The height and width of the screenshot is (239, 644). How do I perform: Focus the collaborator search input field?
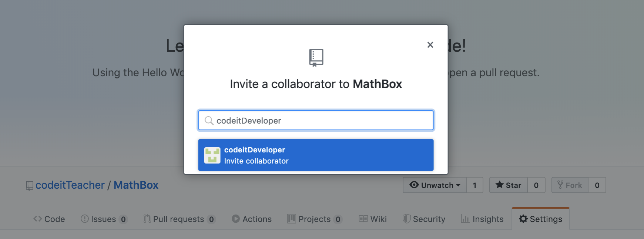pyautogui.click(x=316, y=120)
